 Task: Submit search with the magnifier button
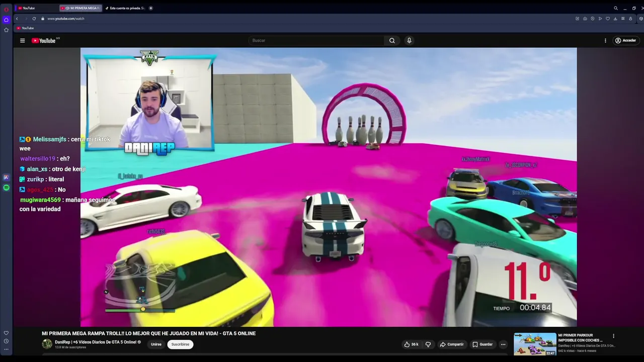[392, 41]
